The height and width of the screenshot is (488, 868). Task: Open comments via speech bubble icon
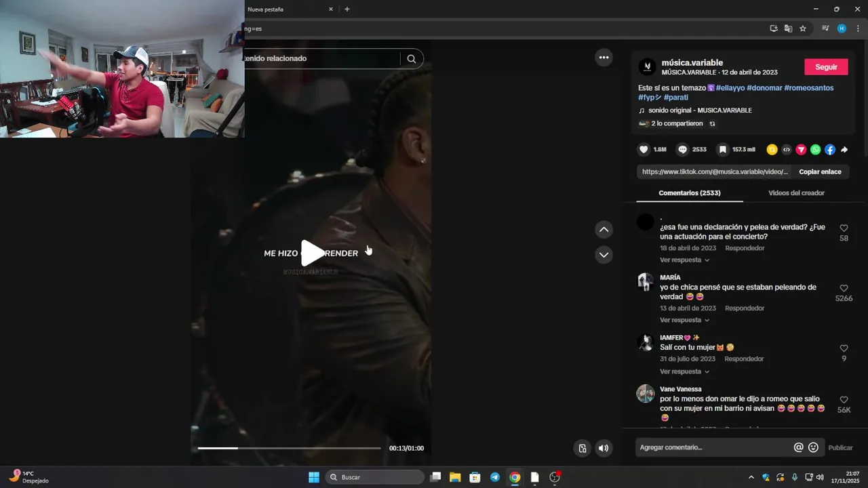coord(682,149)
